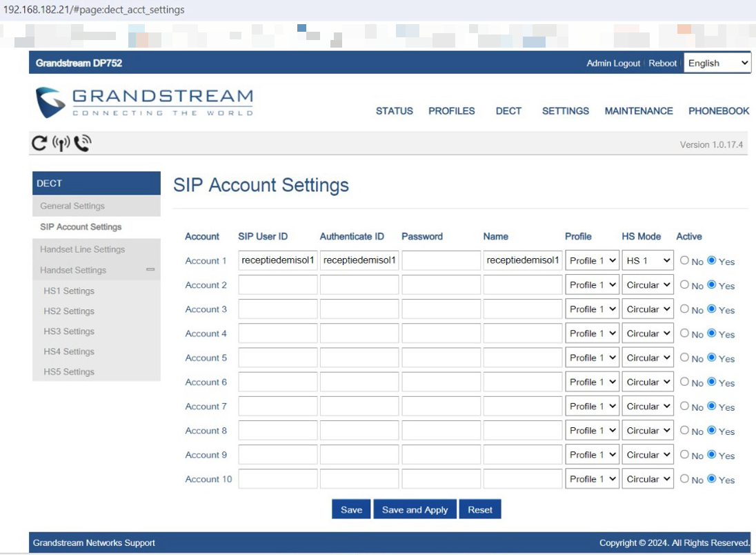Open HS3 Settings in sidebar
Image resolution: width=756 pixels, height=555 pixels.
click(x=69, y=331)
